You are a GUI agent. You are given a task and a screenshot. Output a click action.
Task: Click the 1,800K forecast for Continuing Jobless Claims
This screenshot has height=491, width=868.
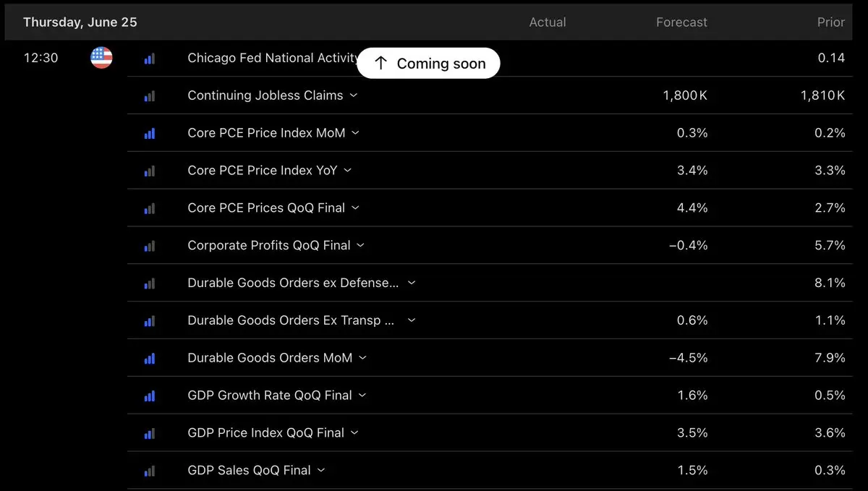click(x=685, y=95)
